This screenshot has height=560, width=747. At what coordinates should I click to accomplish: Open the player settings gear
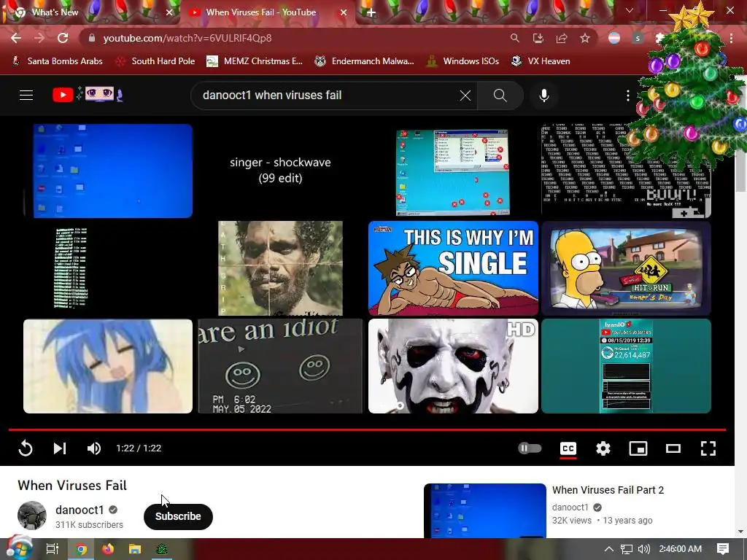coord(603,448)
